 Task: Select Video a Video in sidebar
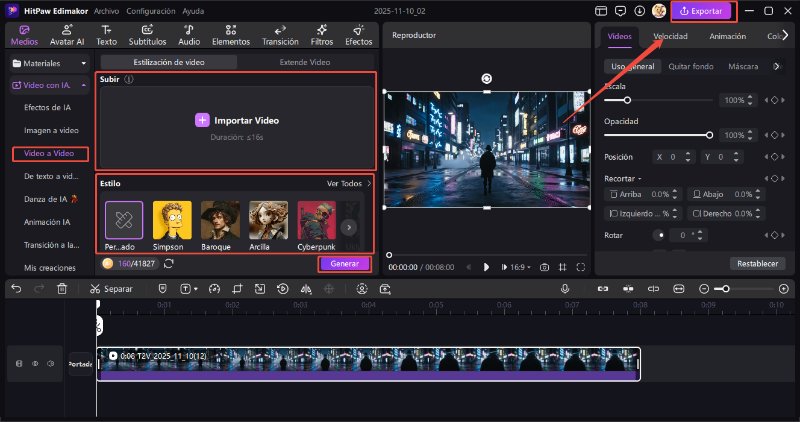49,153
